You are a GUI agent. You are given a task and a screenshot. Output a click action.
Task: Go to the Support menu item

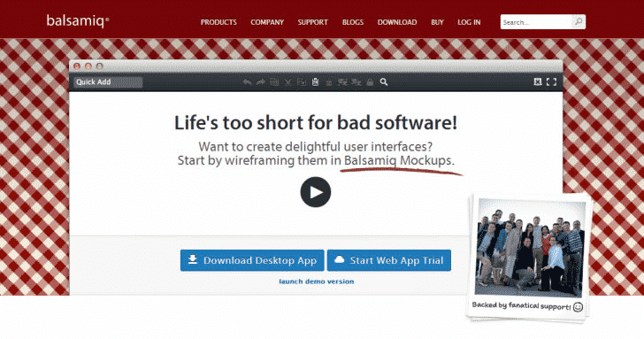312,22
